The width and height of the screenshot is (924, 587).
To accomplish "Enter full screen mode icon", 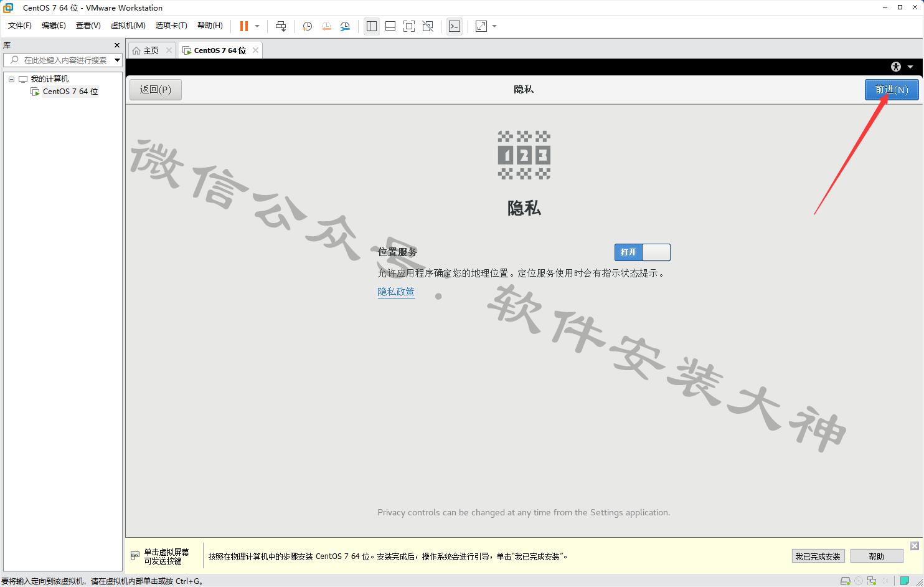I will coord(409,26).
